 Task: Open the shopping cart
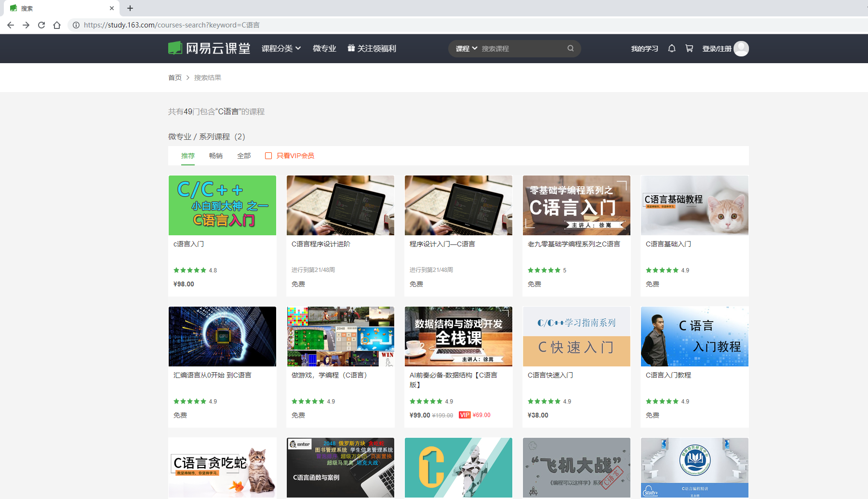click(x=689, y=48)
